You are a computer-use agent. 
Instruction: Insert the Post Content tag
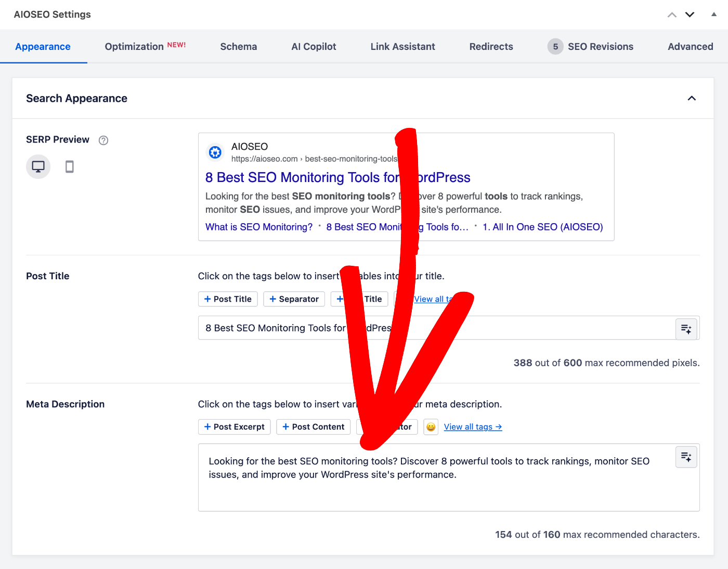(314, 427)
